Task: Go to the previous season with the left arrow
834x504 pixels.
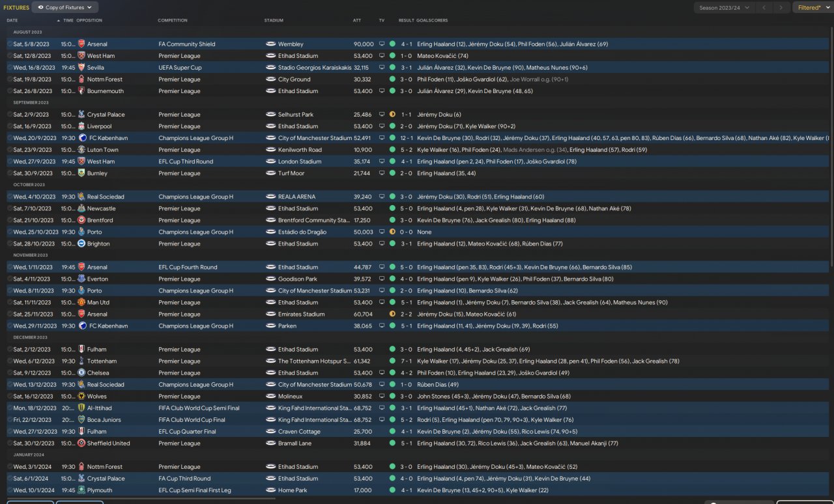Action: pyautogui.click(x=764, y=8)
